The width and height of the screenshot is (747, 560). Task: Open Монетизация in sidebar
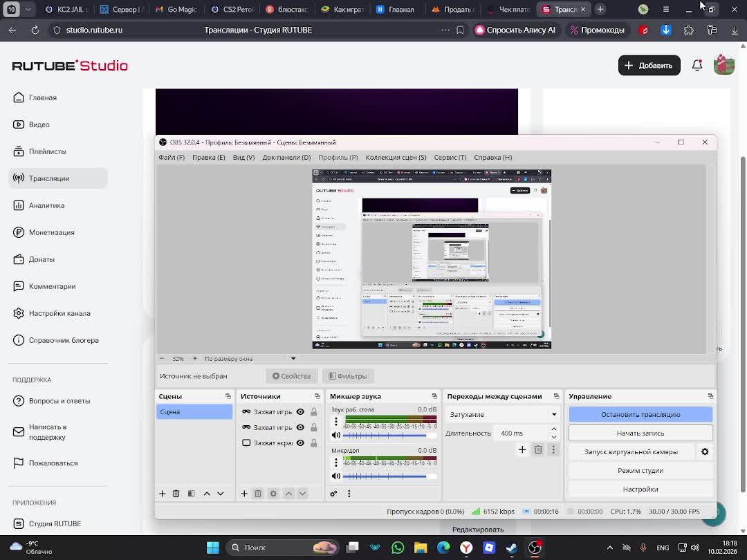coord(44,232)
